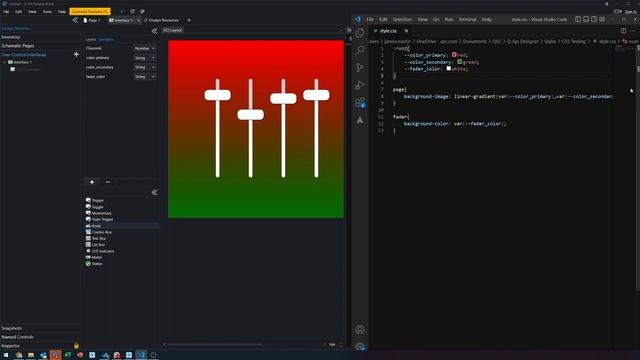Screen dimensions: 640x360
Task: Open VS Code Accounts icon
Action: [360, 329]
